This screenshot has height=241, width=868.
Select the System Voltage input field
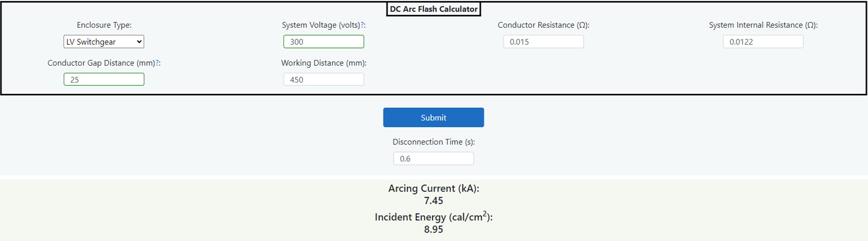[x=323, y=41]
